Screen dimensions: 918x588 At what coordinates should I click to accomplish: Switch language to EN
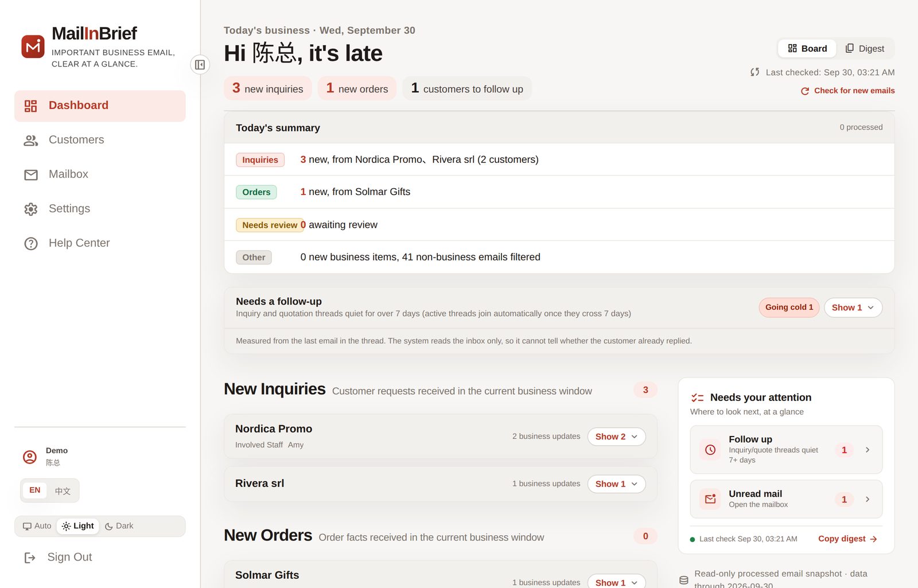35,490
